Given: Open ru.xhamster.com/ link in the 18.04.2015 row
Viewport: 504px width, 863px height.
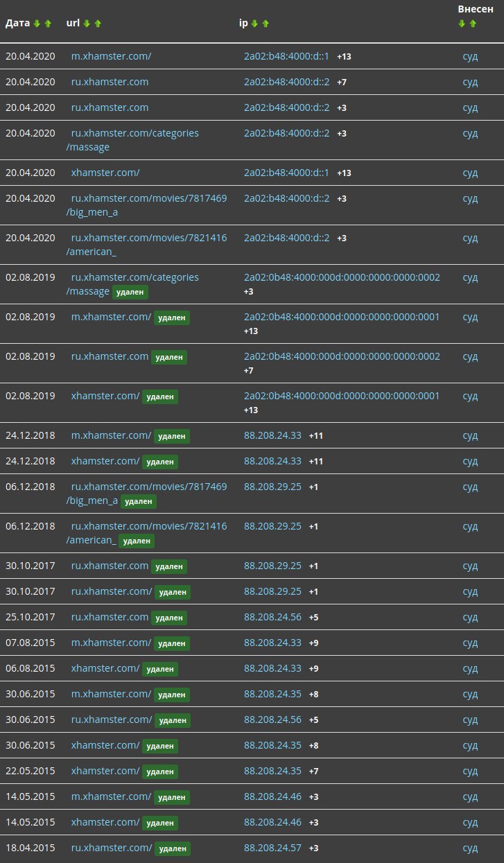Looking at the screenshot, I should click(112, 848).
